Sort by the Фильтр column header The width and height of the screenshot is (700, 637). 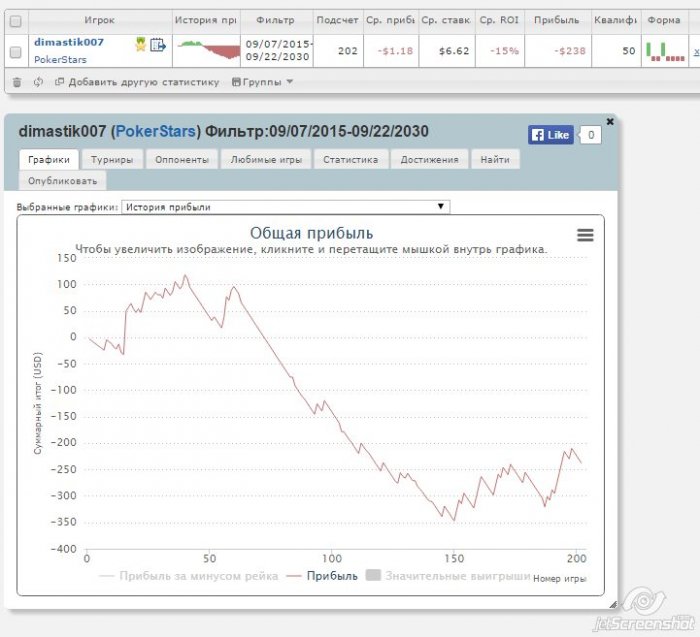(275, 21)
